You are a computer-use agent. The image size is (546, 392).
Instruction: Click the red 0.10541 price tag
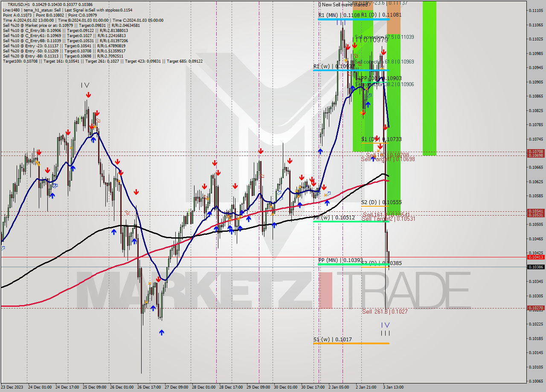[x=536, y=211]
